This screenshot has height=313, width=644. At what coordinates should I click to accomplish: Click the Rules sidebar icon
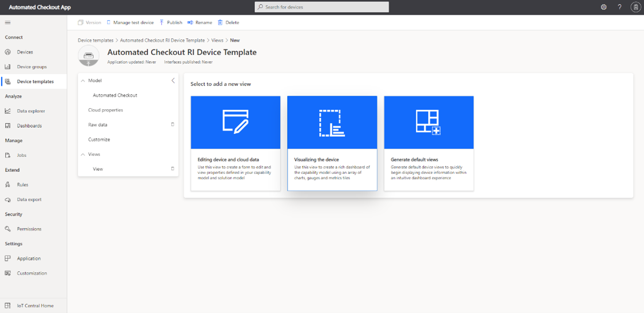7,184
